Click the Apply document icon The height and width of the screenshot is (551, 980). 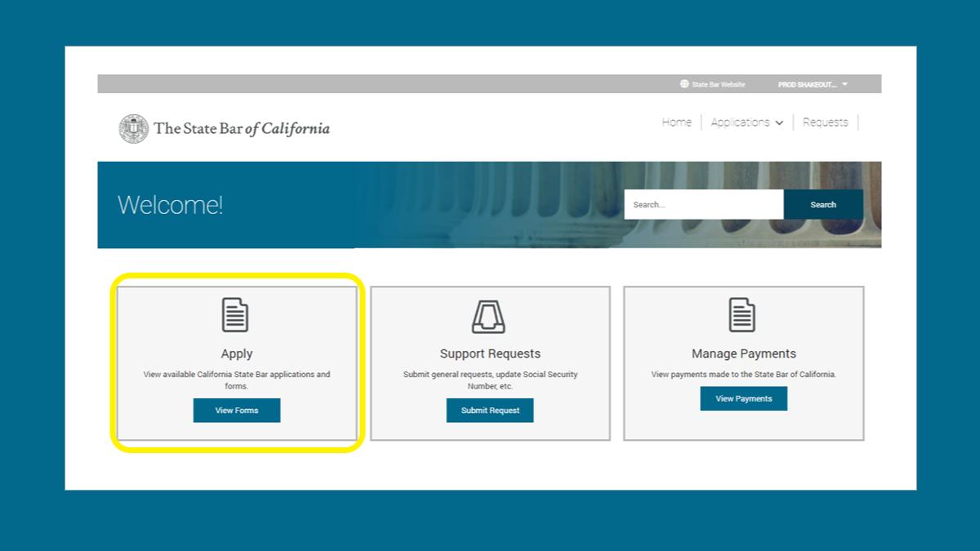click(235, 315)
